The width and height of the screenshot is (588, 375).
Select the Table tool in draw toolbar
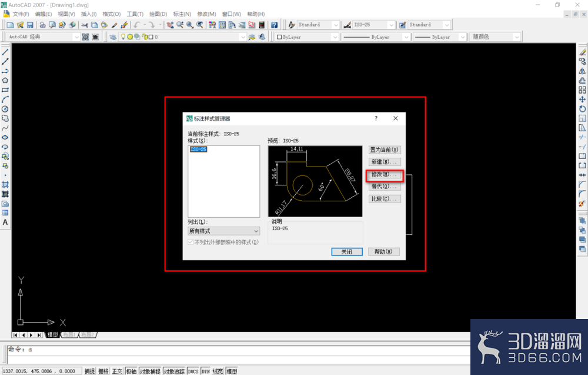pyautogui.click(x=5, y=213)
